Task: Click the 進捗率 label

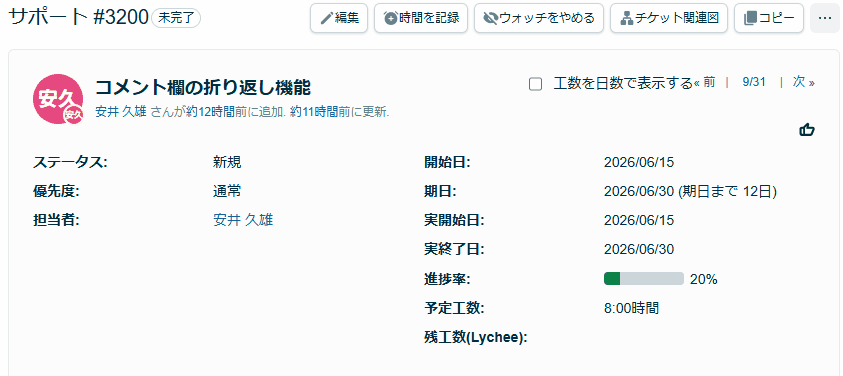Action: (x=447, y=279)
